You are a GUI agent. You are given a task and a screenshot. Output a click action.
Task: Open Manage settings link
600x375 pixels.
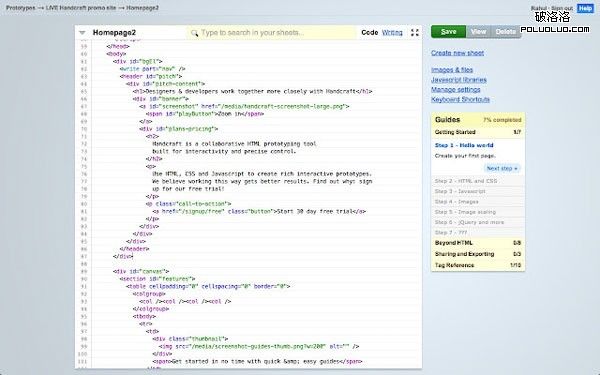(455, 90)
